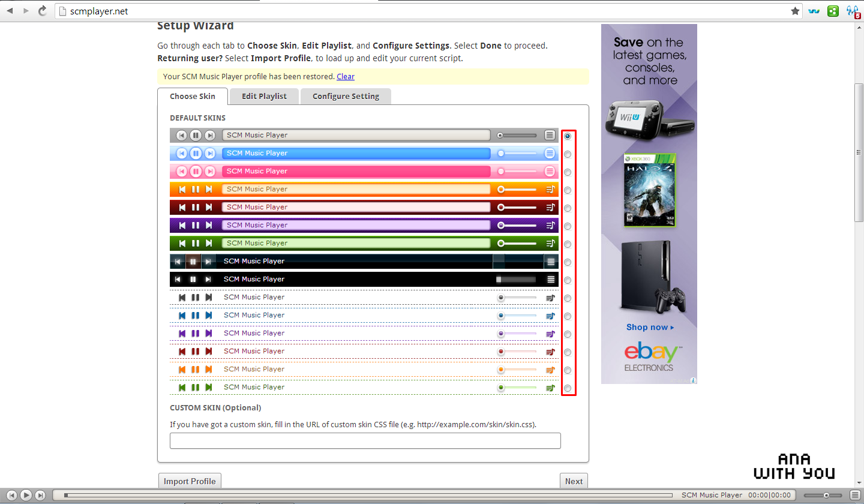Proceed with the Next button
The image size is (864, 504).
point(574,481)
